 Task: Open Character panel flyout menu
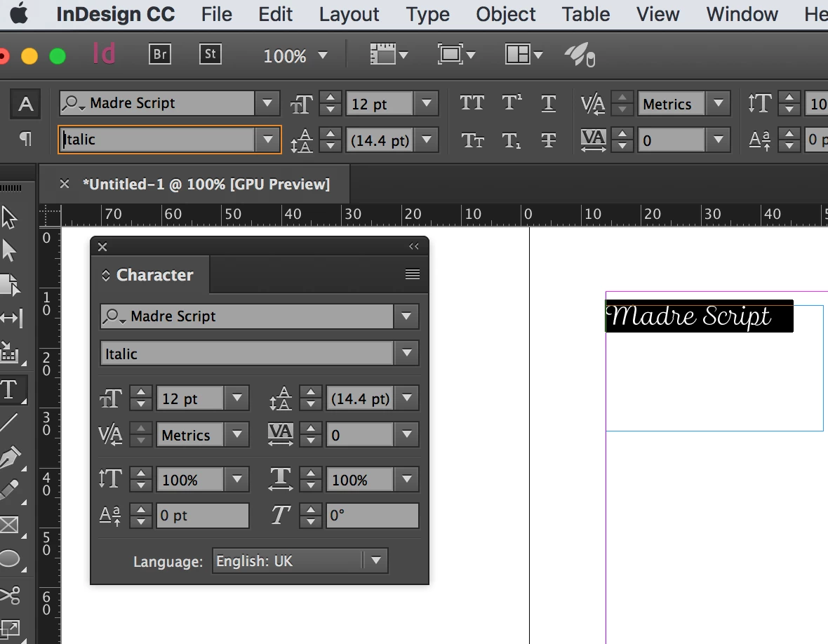[x=413, y=274]
